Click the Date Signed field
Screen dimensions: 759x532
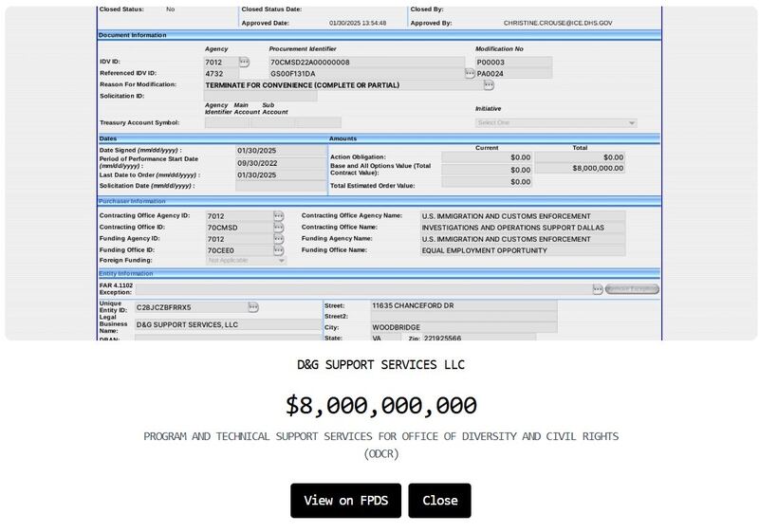[x=281, y=151]
